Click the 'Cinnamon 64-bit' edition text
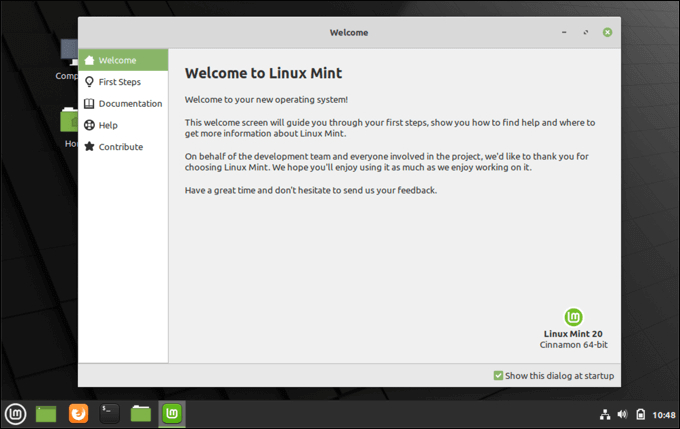 pyautogui.click(x=573, y=345)
